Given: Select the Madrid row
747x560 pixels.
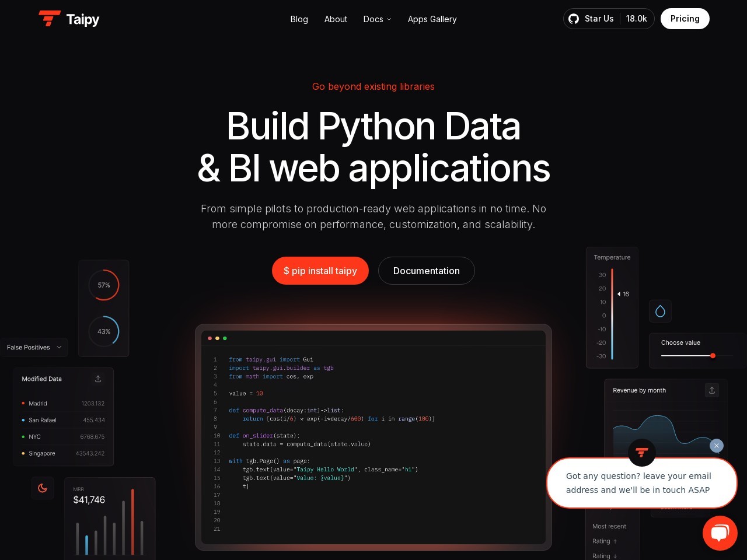Looking at the screenshot, I should [x=63, y=404].
